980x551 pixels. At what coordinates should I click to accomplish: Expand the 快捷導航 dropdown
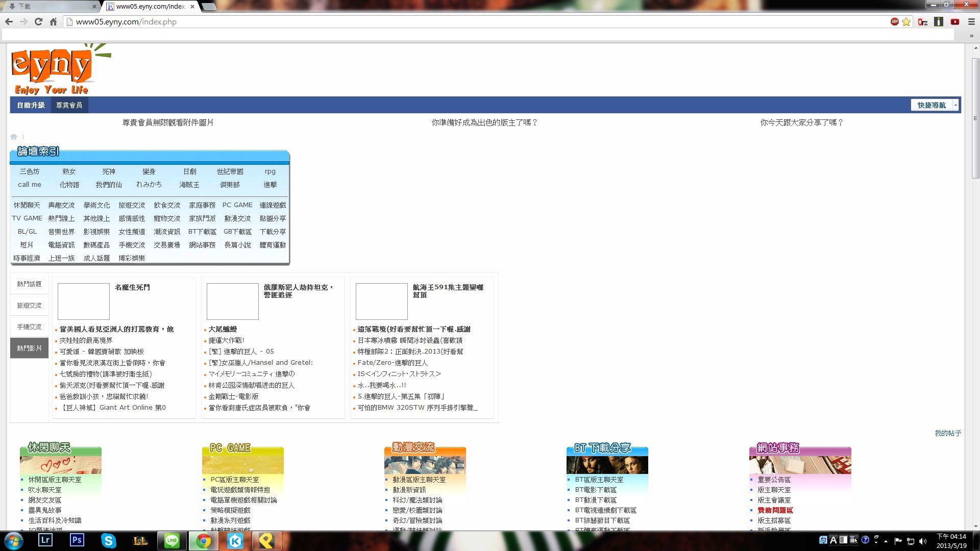(x=955, y=105)
